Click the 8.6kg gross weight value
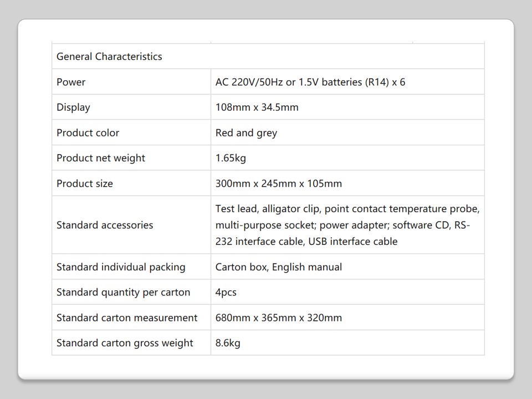 click(x=228, y=343)
